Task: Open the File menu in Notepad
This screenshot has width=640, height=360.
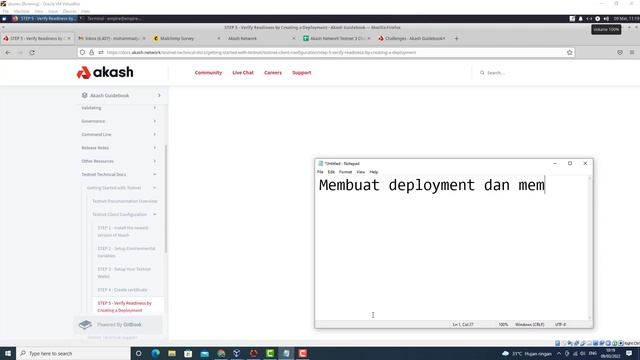Action: pyautogui.click(x=320, y=172)
